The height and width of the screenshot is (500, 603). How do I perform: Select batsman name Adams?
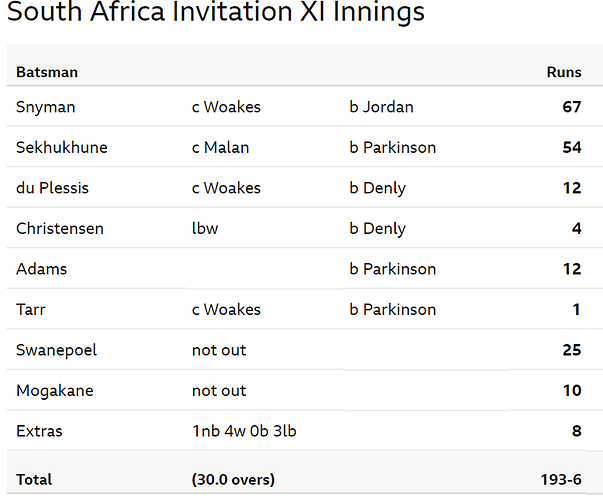tap(42, 269)
